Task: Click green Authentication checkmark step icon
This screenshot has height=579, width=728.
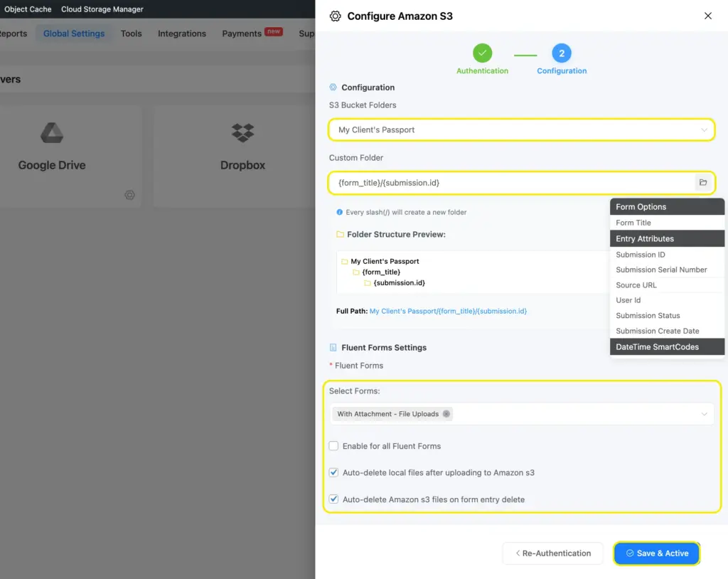Action: [482, 52]
